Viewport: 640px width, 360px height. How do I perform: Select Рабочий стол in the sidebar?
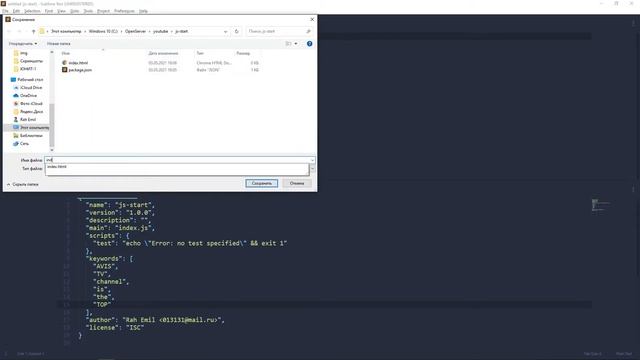point(30,80)
